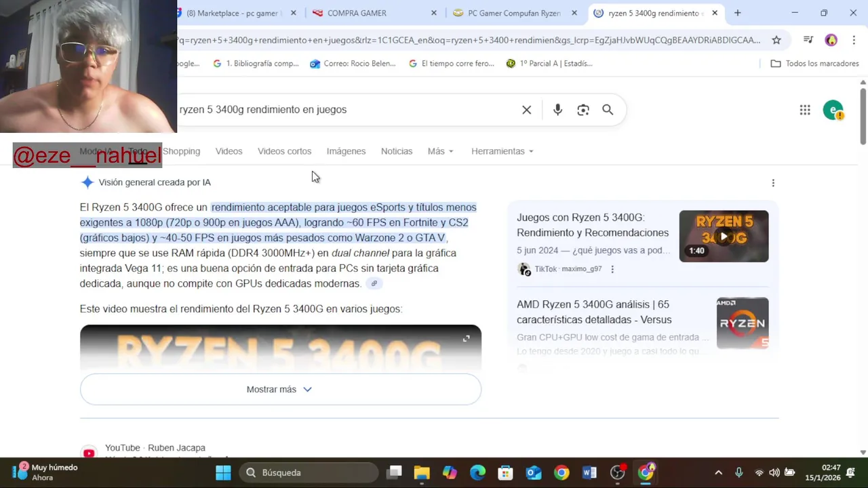Screen dimensions: 868x488
Task: Open Word from taskbar
Action: (x=589, y=472)
